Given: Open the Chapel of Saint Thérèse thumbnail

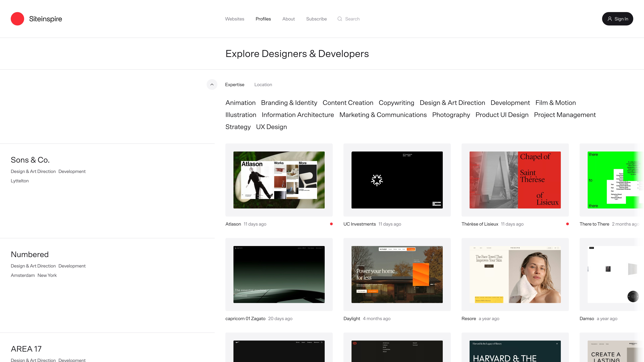Looking at the screenshot, I should (515, 180).
